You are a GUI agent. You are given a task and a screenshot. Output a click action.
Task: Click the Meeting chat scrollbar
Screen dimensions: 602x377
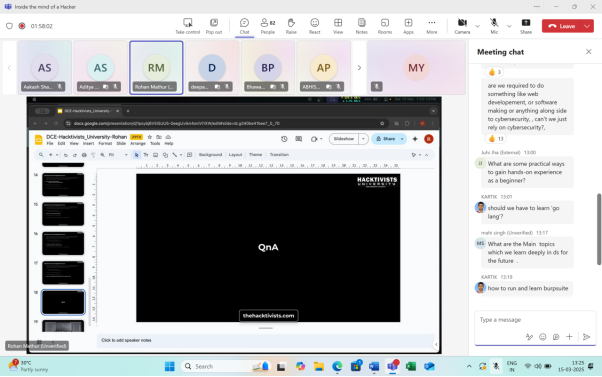599,229
